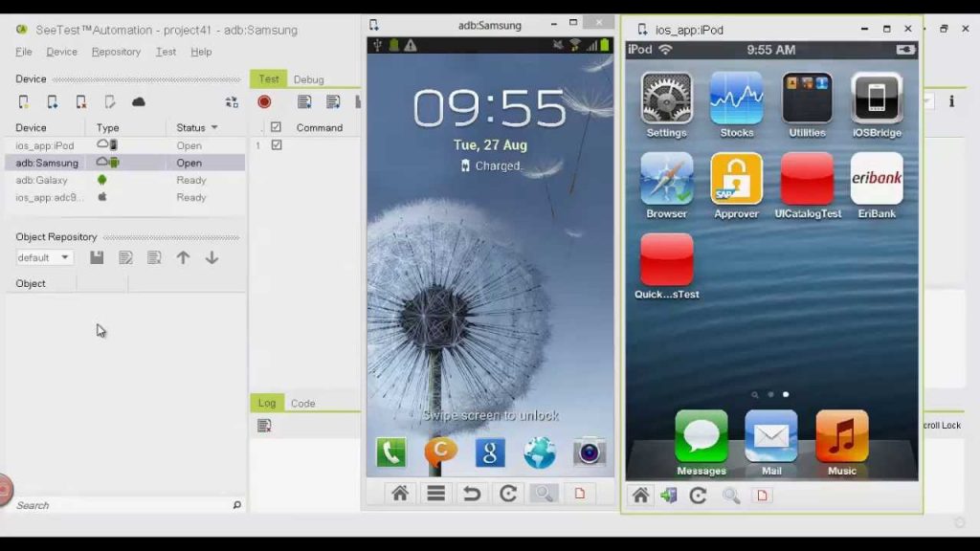Tap the Phone dialer app on Samsung screen
The image size is (980, 551).
391,452
